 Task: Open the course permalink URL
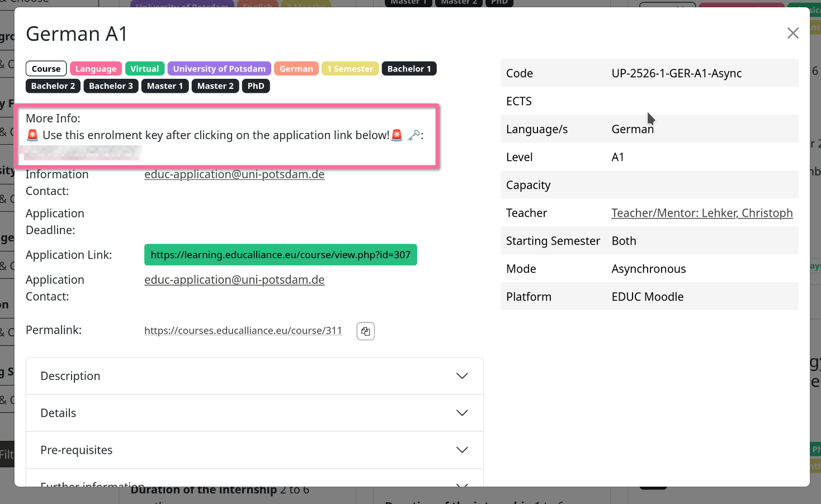click(x=243, y=331)
